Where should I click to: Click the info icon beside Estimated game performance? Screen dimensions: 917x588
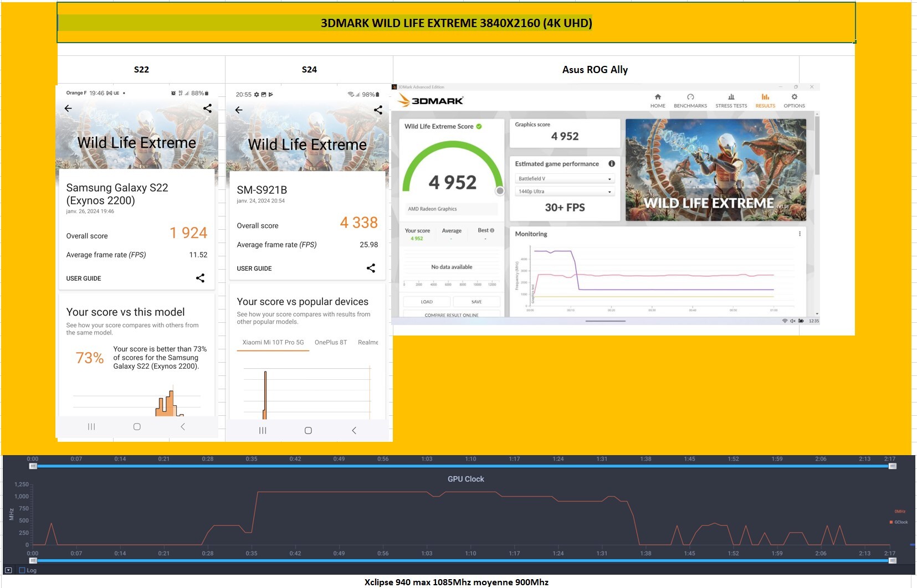pyautogui.click(x=612, y=164)
